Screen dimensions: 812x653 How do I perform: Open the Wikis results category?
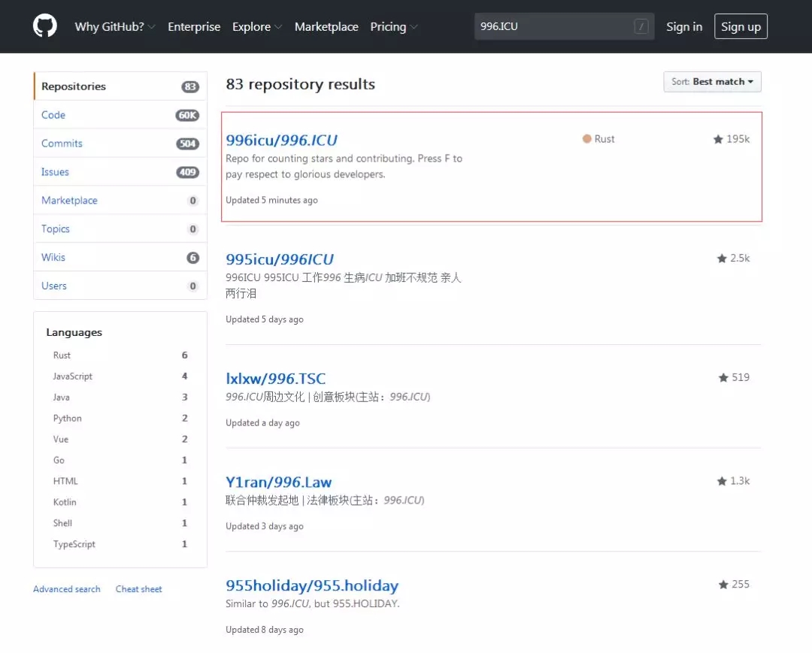[53, 257]
